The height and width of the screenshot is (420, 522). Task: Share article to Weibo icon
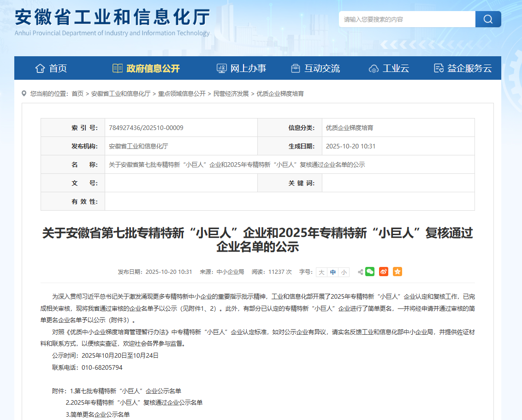pos(384,272)
